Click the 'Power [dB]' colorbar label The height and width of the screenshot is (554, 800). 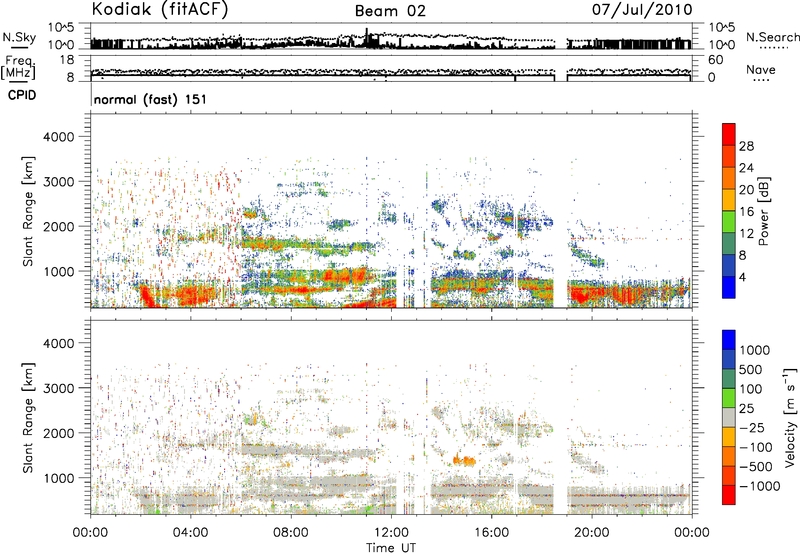[x=764, y=211]
